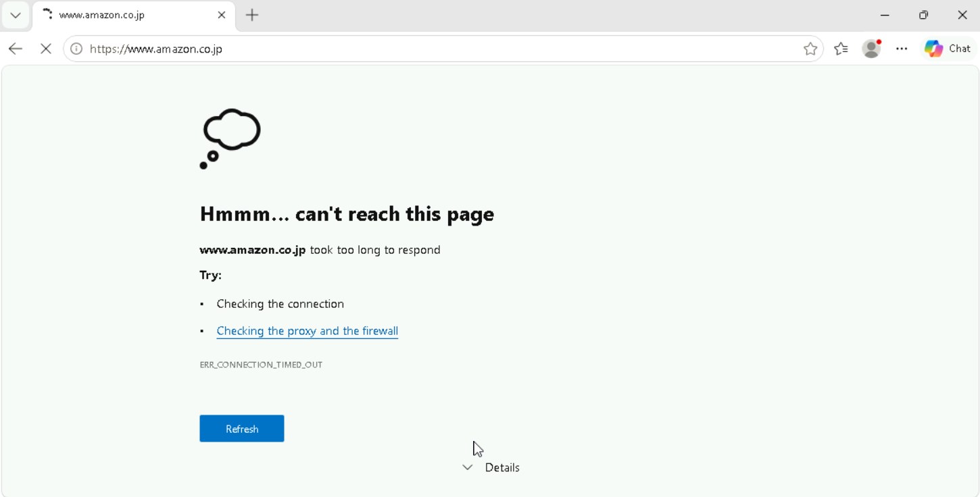
Task: Click the address bar URL field
Action: 443,49
